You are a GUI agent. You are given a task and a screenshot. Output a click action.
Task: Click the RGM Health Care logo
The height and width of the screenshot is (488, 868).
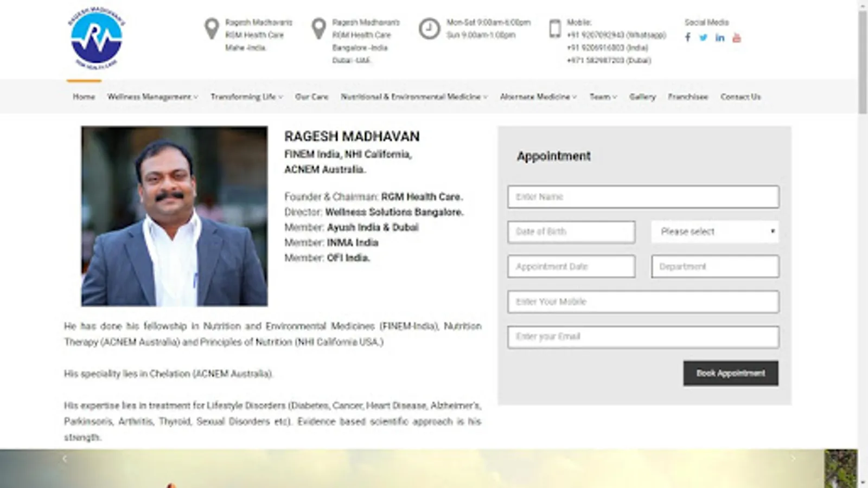pos(97,38)
